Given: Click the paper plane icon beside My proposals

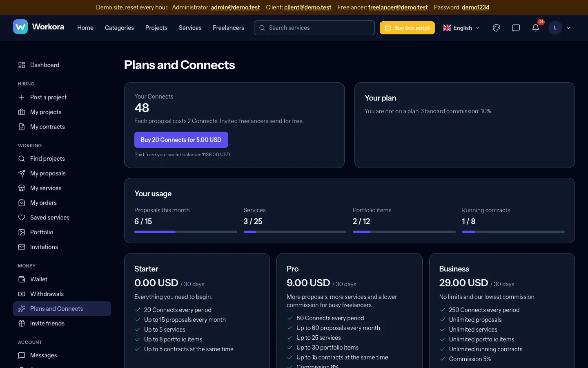Looking at the screenshot, I should tap(22, 173).
